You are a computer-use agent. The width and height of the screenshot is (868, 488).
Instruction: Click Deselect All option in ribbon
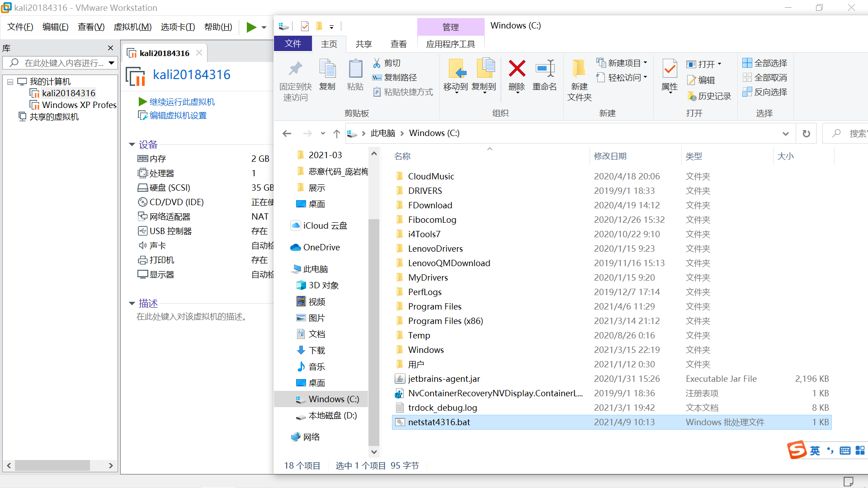tap(765, 77)
